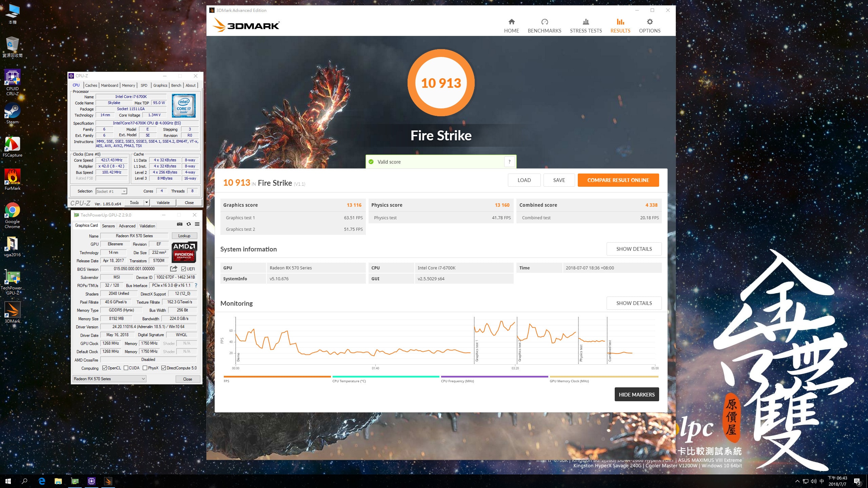
Task: Launch Edge from taskbar
Action: click(42, 481)
